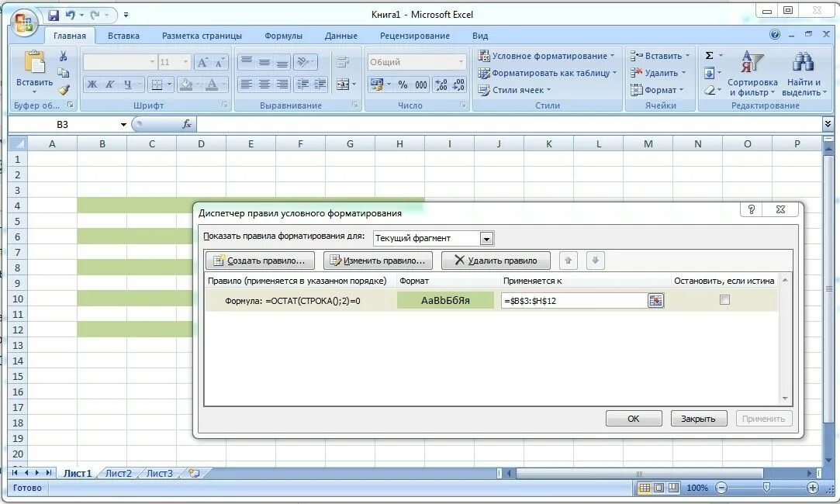Click the insert function fx button
The image size is (840, 504).
(186, 124)
